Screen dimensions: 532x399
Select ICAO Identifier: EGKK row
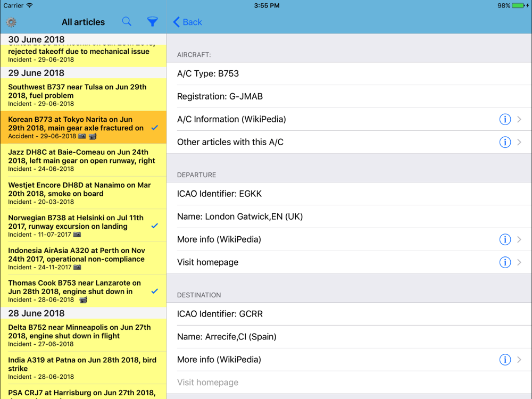[349, 194]
